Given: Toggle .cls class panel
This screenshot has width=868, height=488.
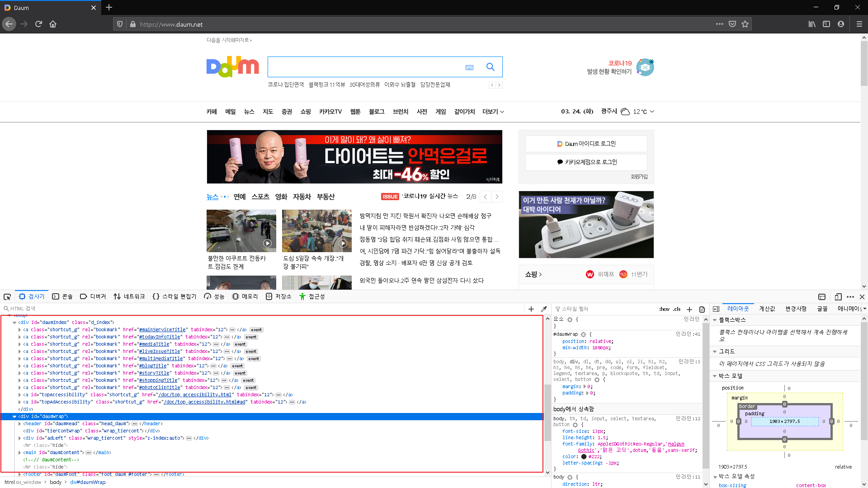Looking at the screenshot, I should (677, 310).
